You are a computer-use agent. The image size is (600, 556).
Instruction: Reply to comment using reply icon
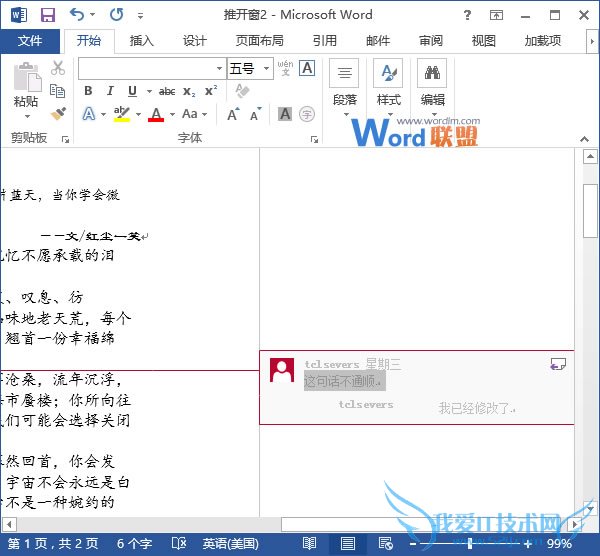click(558, 364)
